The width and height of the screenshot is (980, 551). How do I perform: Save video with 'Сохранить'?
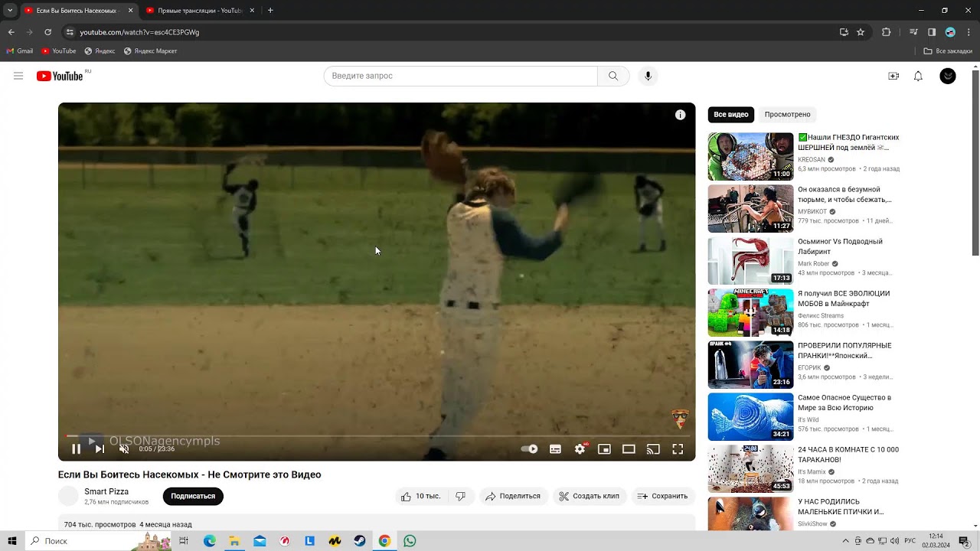tap(663, 496)
